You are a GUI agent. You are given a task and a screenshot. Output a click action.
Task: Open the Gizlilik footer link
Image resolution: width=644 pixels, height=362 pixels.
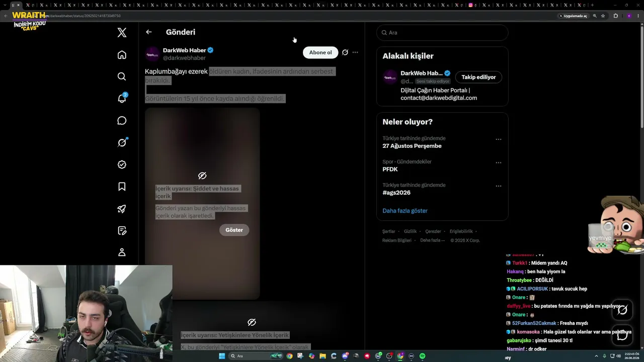coord(410,231)
